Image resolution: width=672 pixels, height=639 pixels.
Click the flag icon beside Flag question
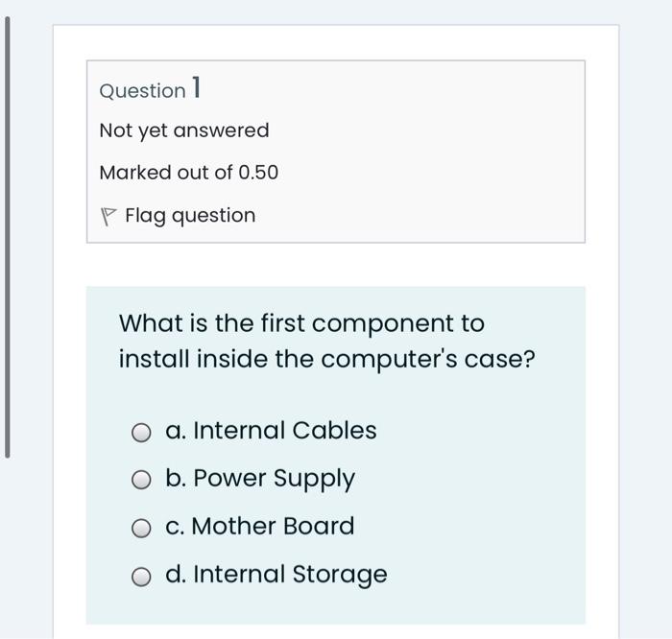108,217
